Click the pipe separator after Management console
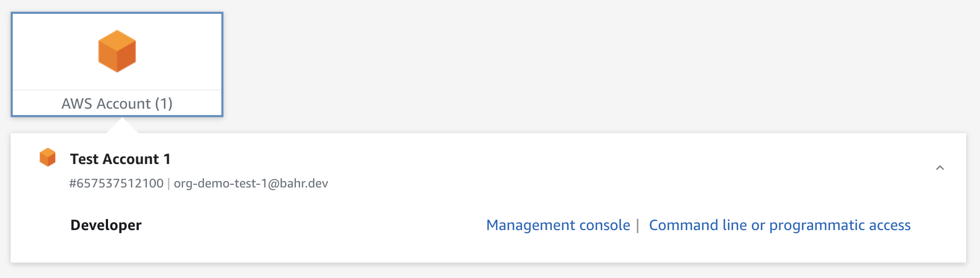The image size is (980, 278). pyautogui.click(x=637, y=226)
